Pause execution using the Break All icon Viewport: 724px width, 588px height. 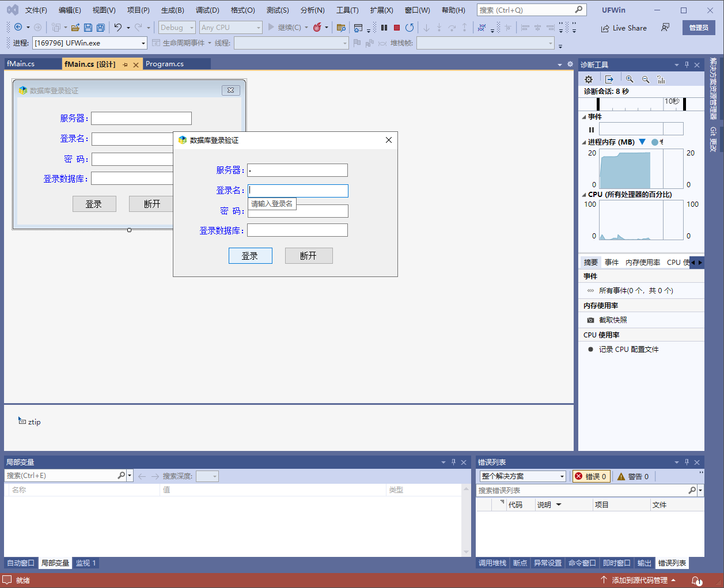click(384, 28)
